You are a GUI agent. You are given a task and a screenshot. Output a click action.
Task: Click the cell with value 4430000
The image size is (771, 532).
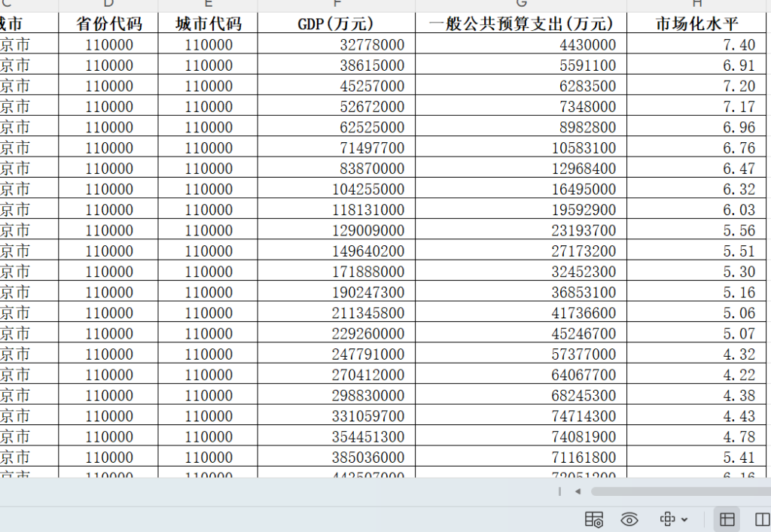coord(520,44)
